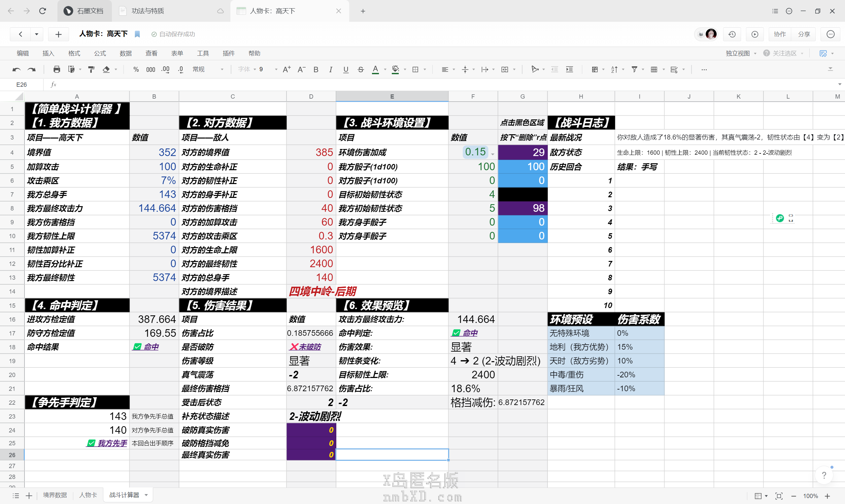Toggle bold formatting button
The height and width of the screenshot is (504, 845).
pyautogui.click(x=316, y=70)
